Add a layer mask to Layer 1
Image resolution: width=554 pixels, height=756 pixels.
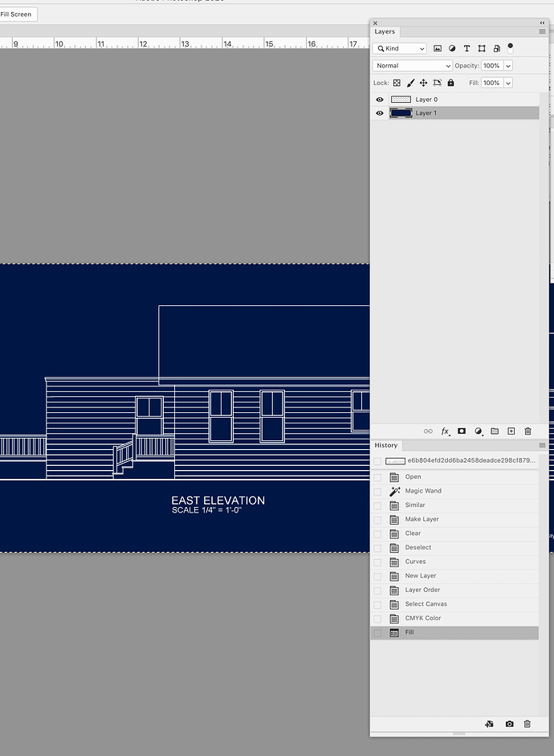pos(462,431)
